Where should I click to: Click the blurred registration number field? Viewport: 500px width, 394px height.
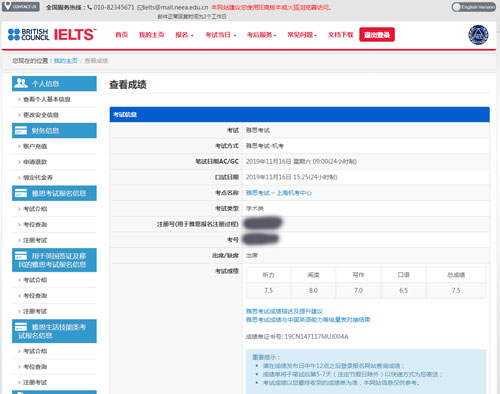click(x=263, y=222)
